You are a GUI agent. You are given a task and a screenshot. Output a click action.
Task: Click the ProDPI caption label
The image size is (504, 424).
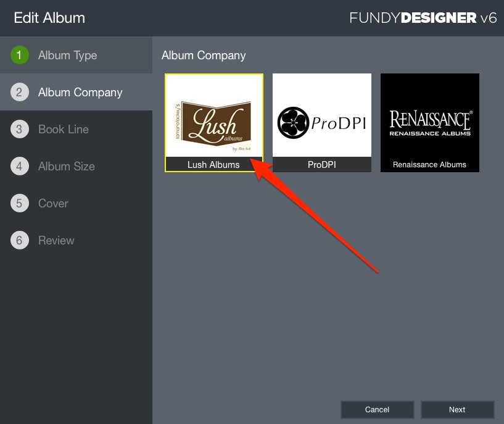pyautogui.click(x=322, y=165)
